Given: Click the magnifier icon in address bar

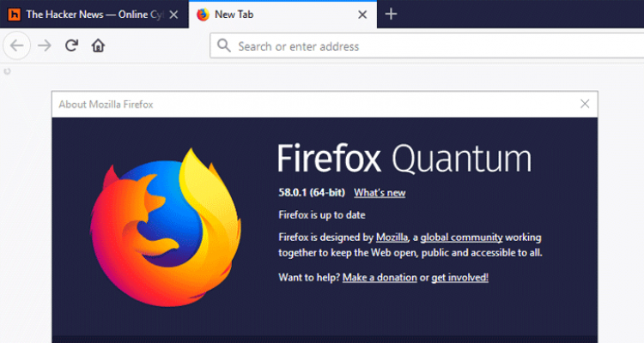Looking at the screenshot, I should (224, 45).
